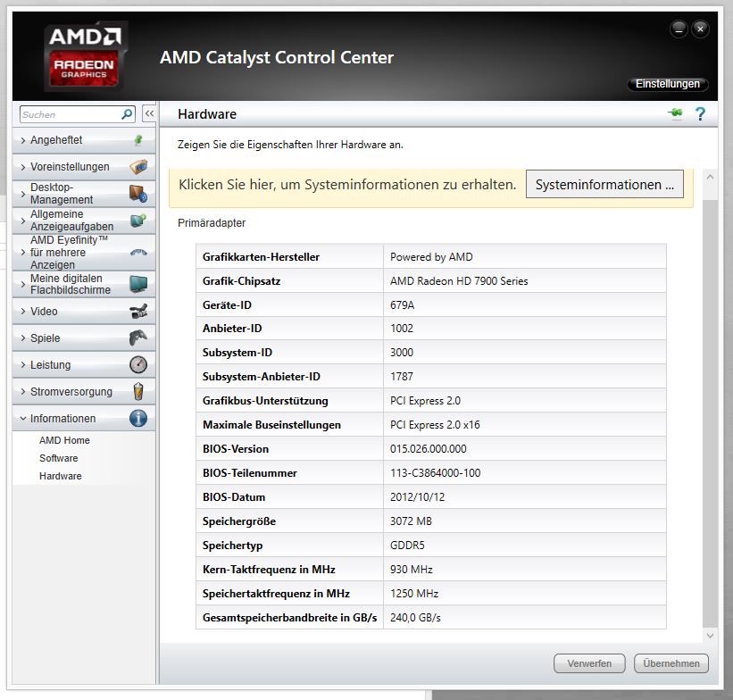733x700 pixels.
Task: Pin the Hardware page with the green pin icon
Action: [676, 113]
